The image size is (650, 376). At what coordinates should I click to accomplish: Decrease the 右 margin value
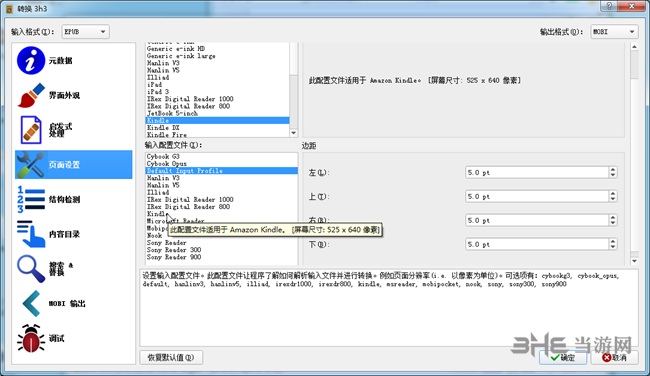613,223
